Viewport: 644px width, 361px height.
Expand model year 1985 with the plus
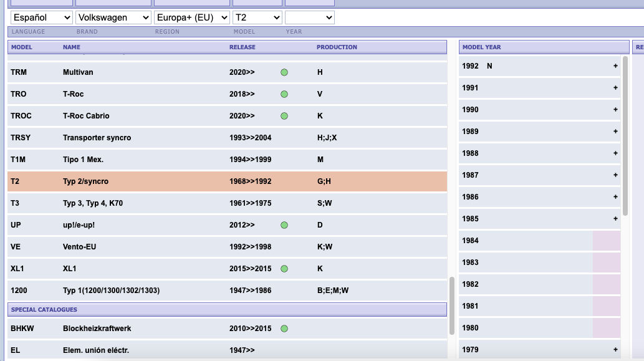coord(615,218)
